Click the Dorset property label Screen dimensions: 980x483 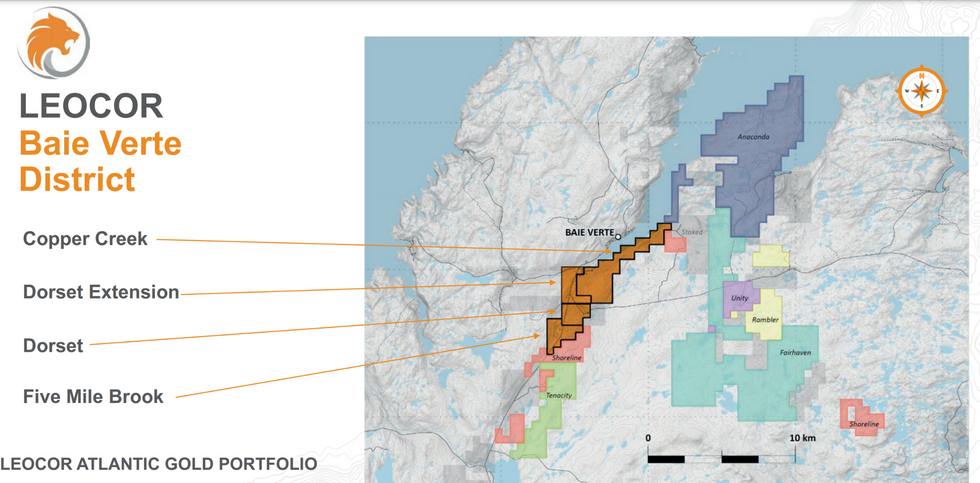[x=53, y=345]
